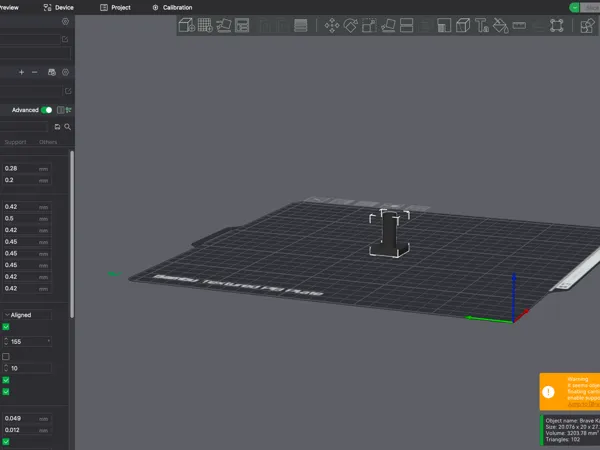600x450 pixels.
Task: Open filament settings gear beside AMS icon
Action: (x=65, y=72)
